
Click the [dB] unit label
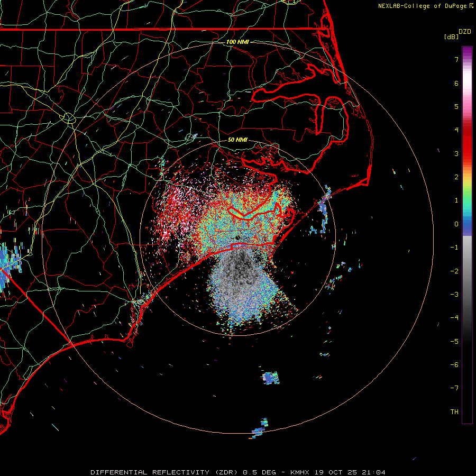click(x=451, y=36)
